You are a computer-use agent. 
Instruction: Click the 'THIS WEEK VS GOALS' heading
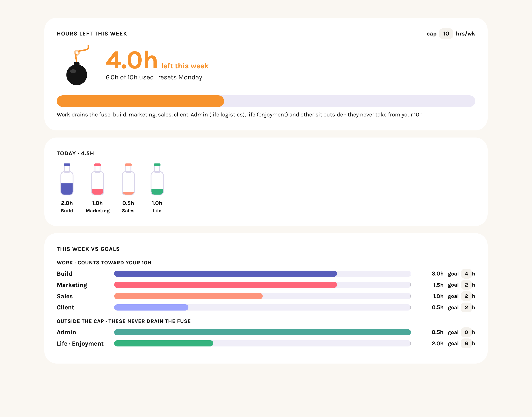(x=88, y=249)
